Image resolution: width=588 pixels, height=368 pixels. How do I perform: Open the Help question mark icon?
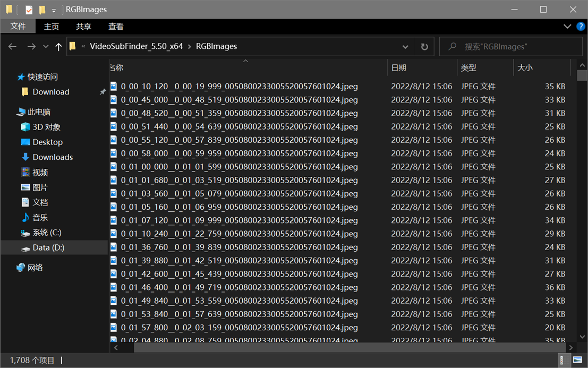(x=581, y=26)
